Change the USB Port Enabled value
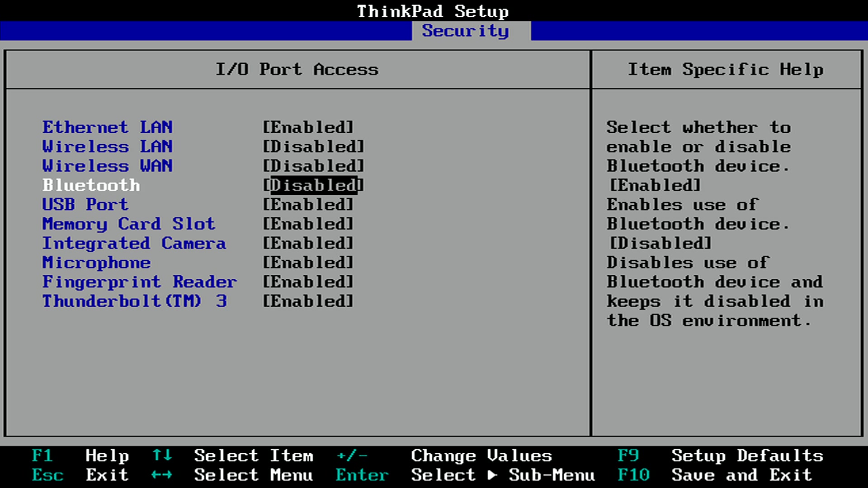Screen dimensions: 868x488 click(308, 205)
